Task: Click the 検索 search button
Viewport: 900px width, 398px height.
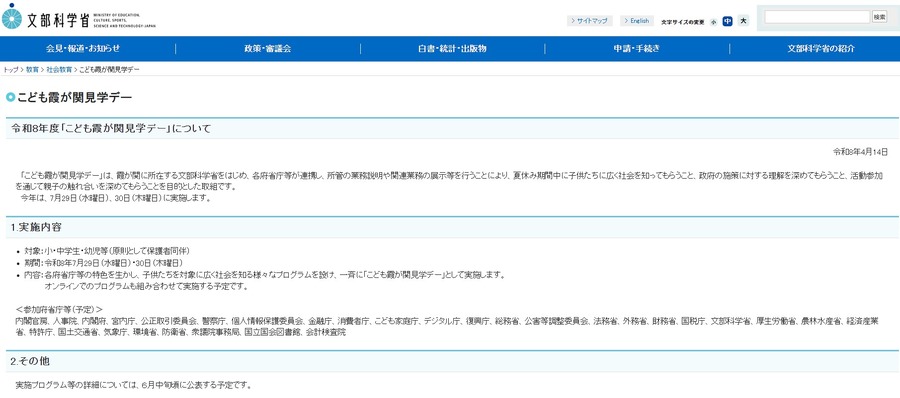Action: click(x=879, y=17)
